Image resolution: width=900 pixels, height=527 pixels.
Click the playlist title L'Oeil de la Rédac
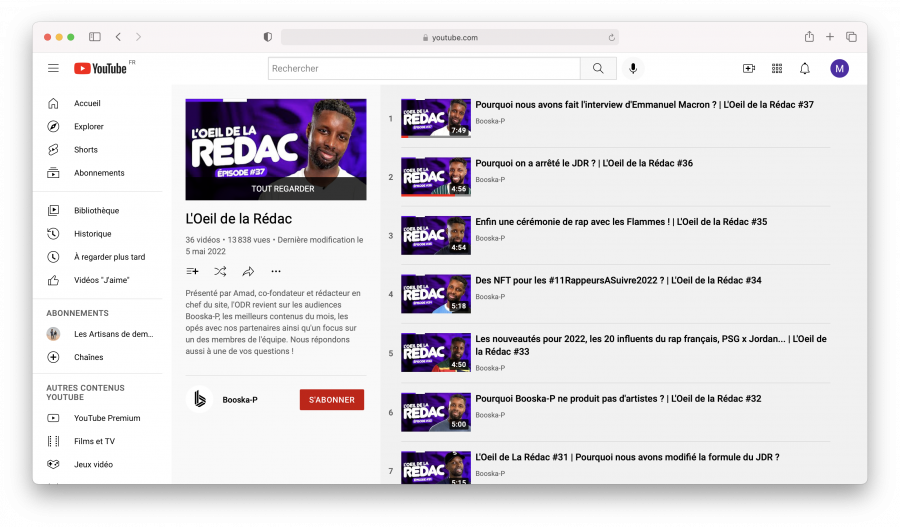[239, 219]
